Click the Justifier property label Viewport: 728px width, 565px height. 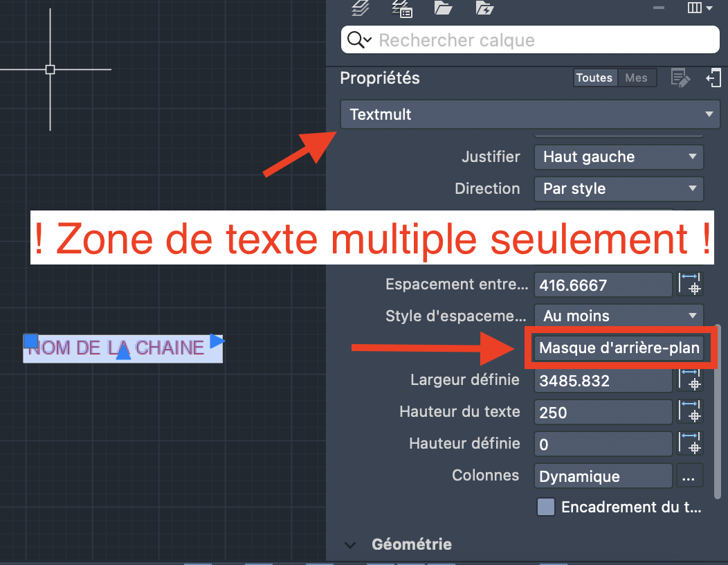click(x=491, y=156)
